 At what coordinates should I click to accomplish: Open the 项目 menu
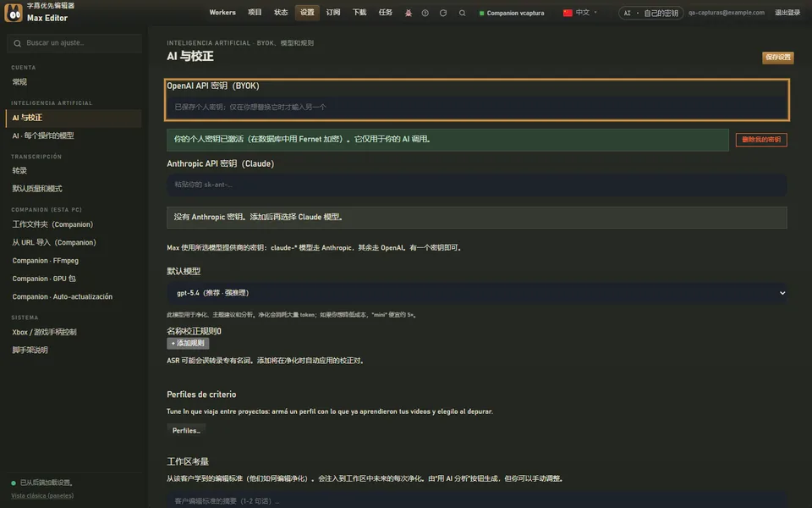point(255,13)
